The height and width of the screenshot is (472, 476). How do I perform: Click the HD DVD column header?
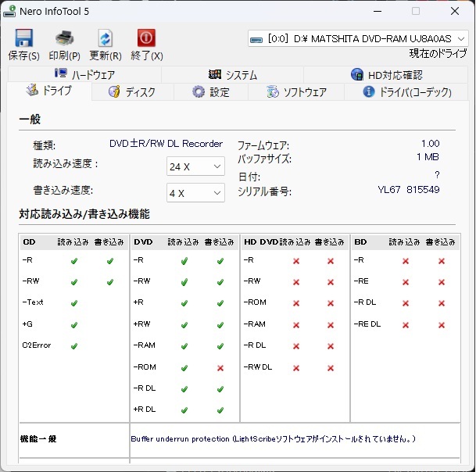tap(261, 242)
